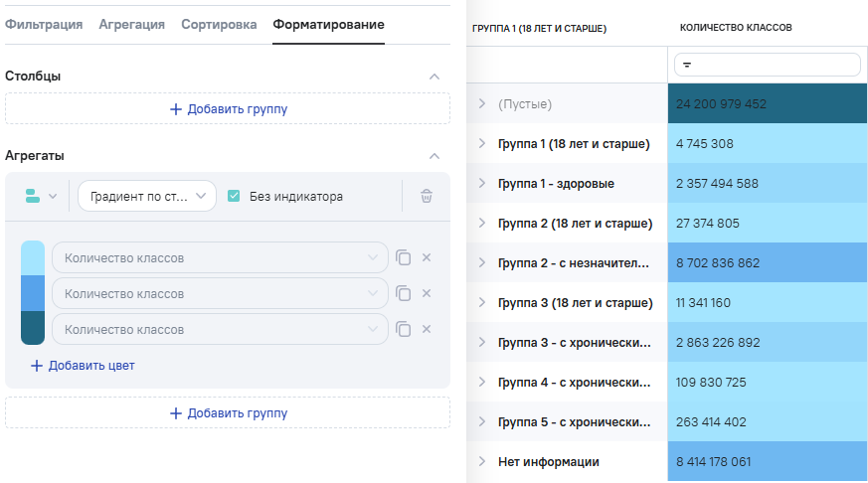The width and height of the screenshot is (868, 483).
Task: Click the filter input under 'Количество классов'
Action: (x=767, y=65)
